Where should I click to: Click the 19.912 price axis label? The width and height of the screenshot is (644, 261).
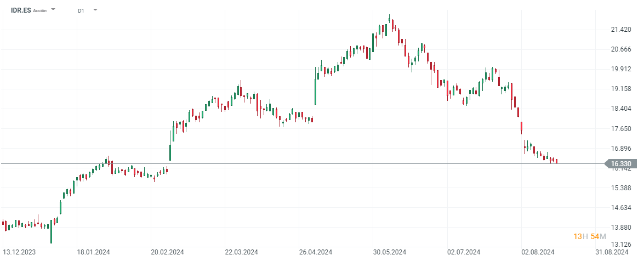coord(620,69)
